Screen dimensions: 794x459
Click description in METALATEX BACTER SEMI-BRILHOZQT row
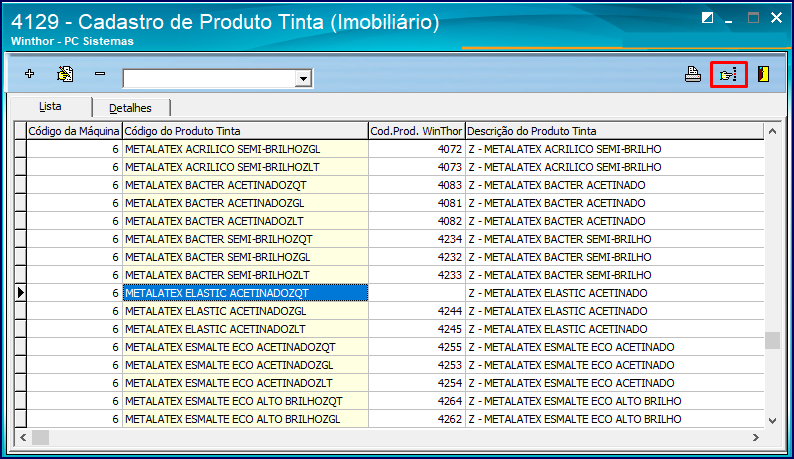pos(614,239)
